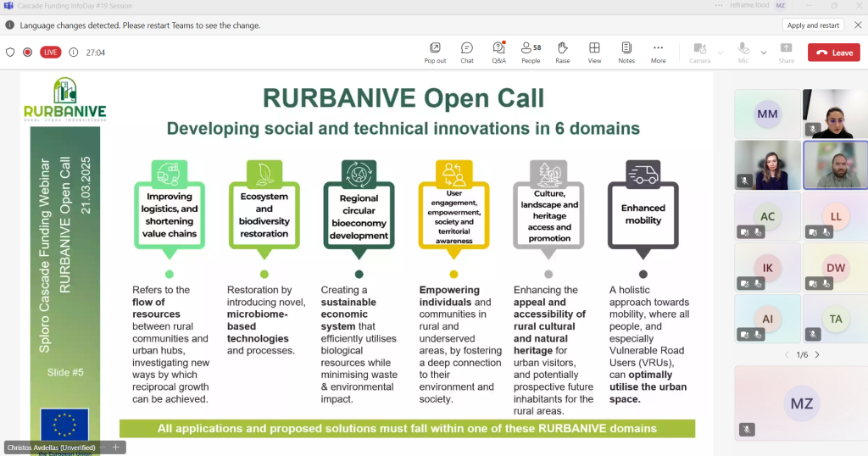The height and width of the screenshot is (456, 868).
Task: Expand the Mic options dropdown arrow
Action: point(764,53)
